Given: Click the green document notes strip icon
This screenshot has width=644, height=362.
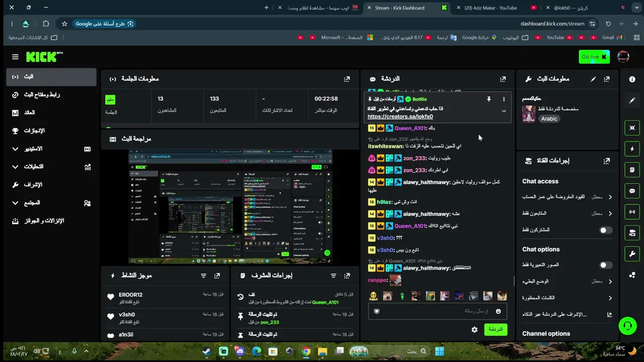Looking at the screenshot, I should click(632, 170).
